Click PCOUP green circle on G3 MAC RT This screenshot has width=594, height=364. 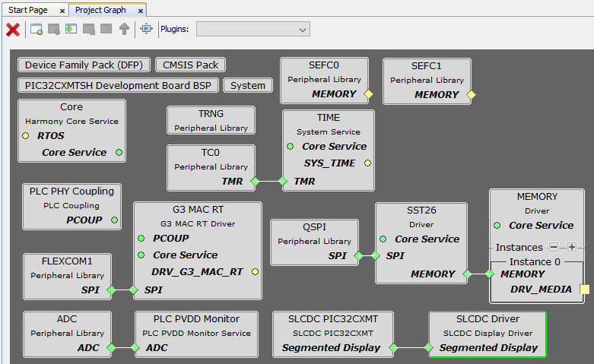click(x=141, y=238)
